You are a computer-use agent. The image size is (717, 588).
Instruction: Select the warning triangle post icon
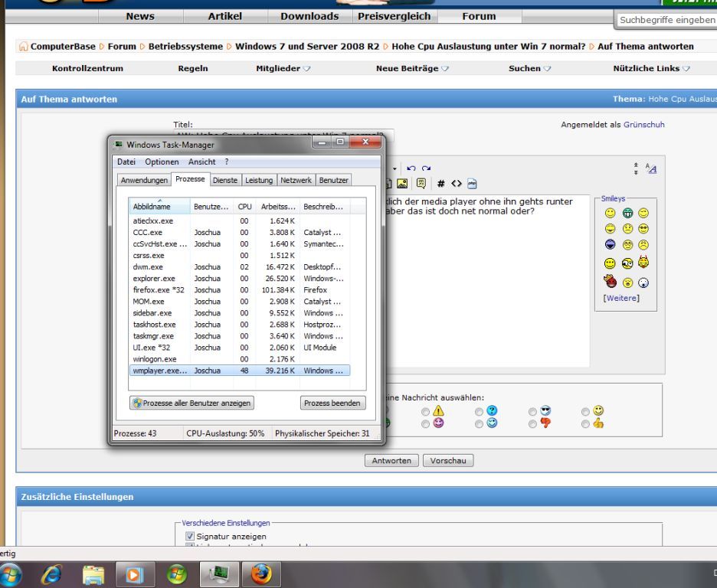point(438,410)
